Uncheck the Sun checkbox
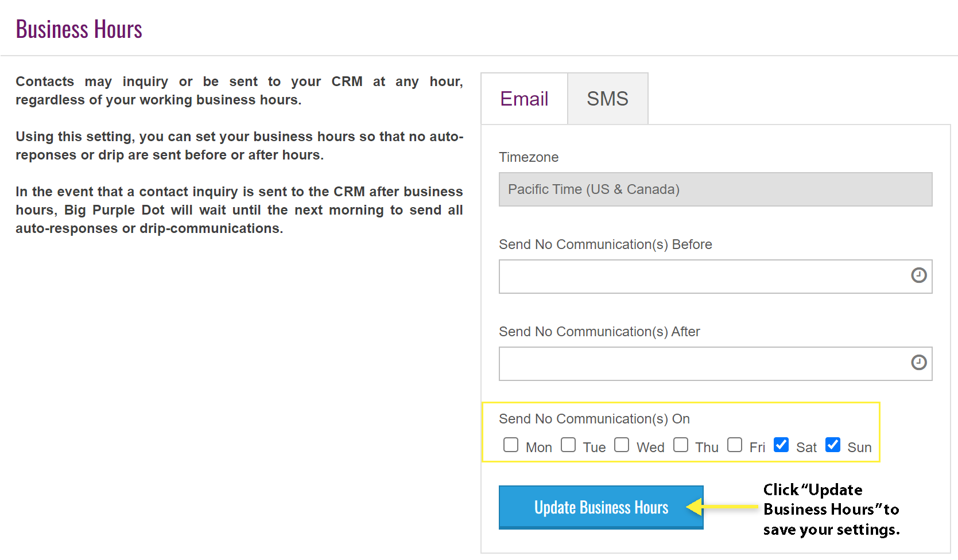 [833, 445]
